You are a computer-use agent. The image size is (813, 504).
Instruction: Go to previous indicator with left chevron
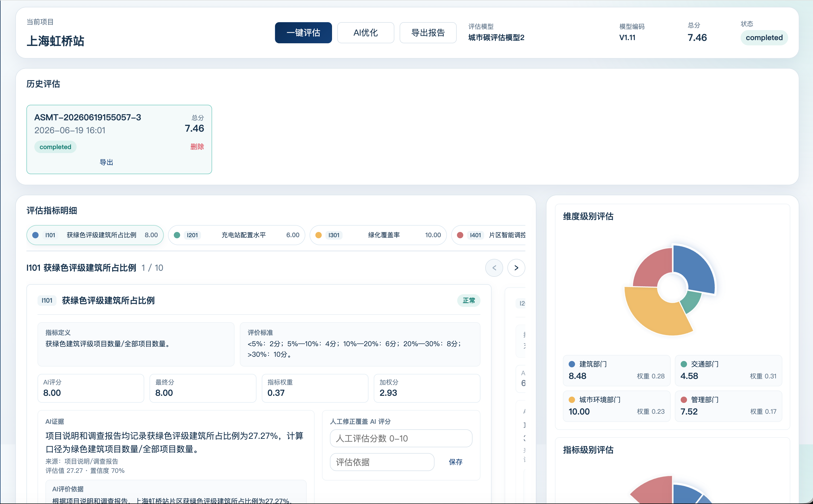(494, 268)
